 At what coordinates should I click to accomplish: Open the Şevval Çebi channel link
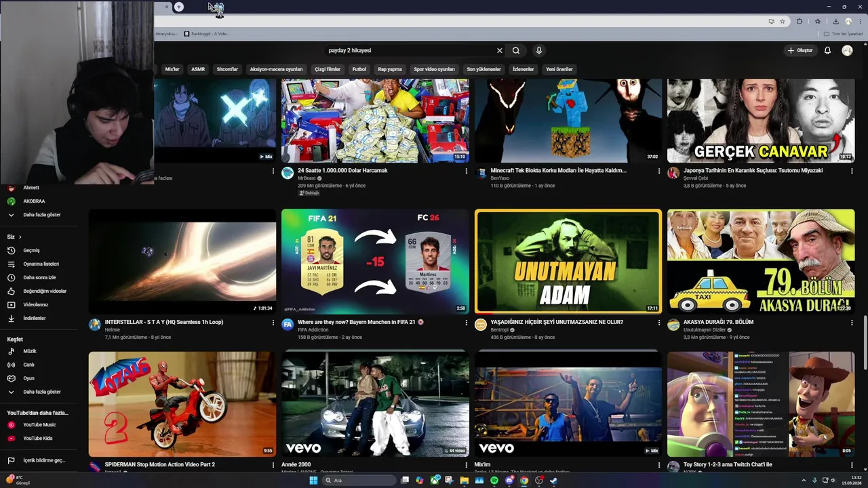pos(695,178)
